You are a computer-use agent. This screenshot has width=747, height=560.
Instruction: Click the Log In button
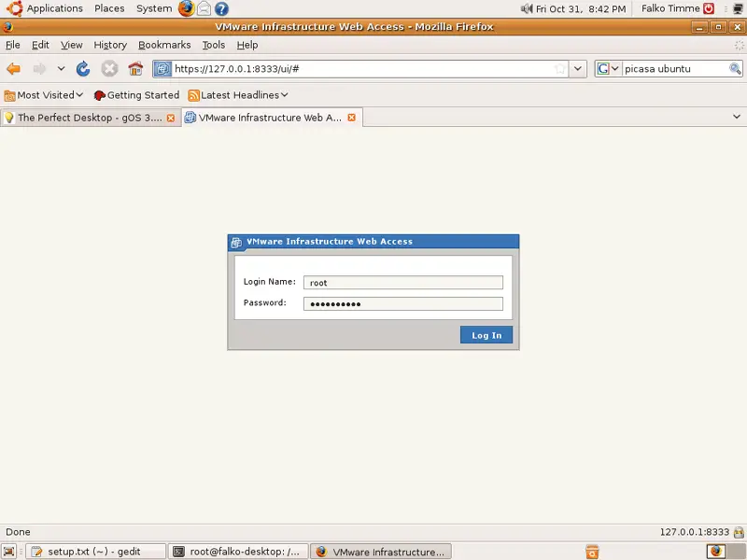click(x=486, y=335)
